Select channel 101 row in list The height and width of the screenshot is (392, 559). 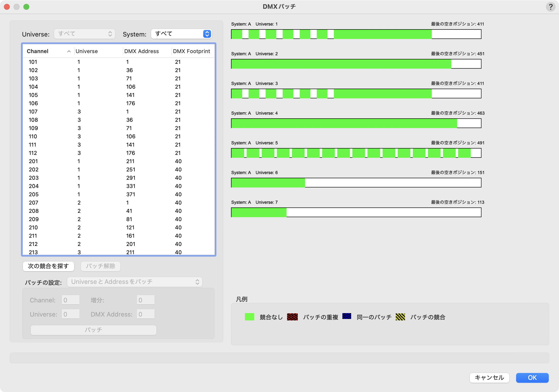(x=118, y=62)
